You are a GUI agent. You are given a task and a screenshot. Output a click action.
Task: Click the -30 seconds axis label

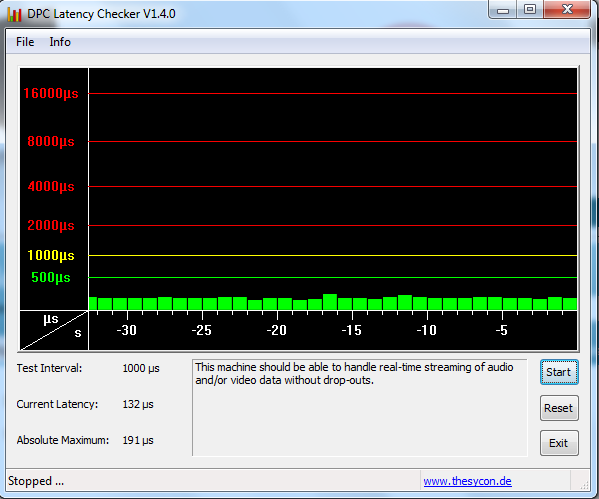(x=126, y=330)
